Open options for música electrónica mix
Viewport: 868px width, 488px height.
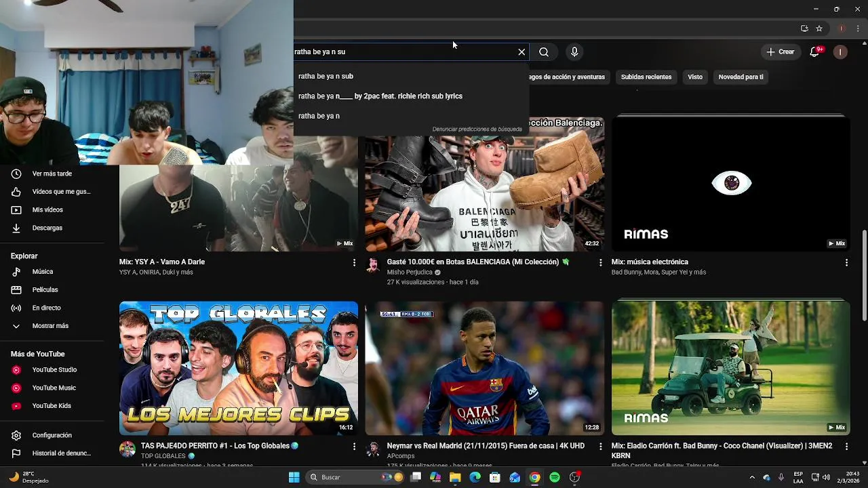[846, 262]
